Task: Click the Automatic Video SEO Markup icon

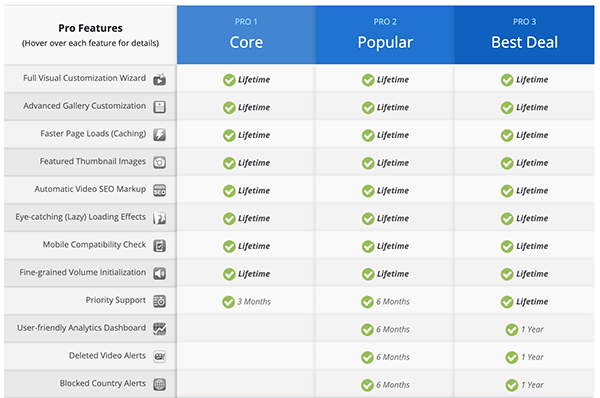Action: tap(160, 190)
